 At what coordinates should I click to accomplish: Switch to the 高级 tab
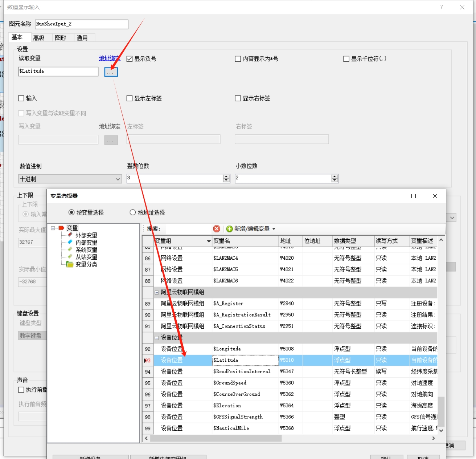coord(39,38)
